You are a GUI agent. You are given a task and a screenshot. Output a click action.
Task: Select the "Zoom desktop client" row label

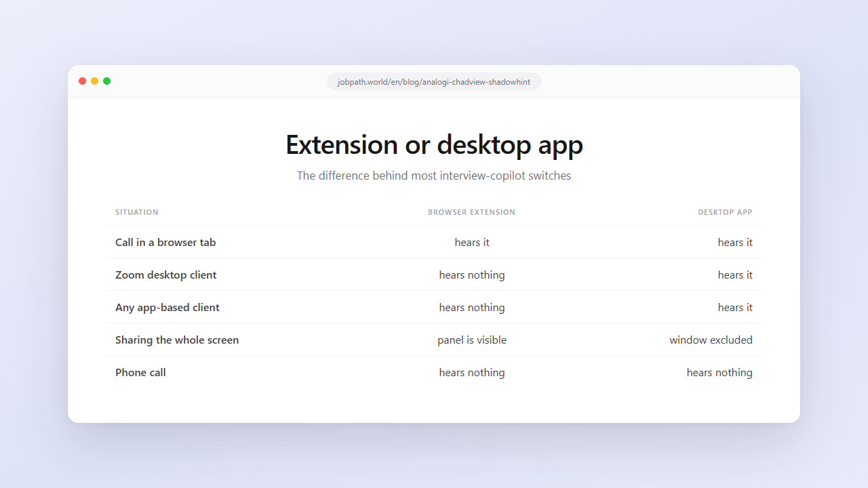(x=166, y=274)
